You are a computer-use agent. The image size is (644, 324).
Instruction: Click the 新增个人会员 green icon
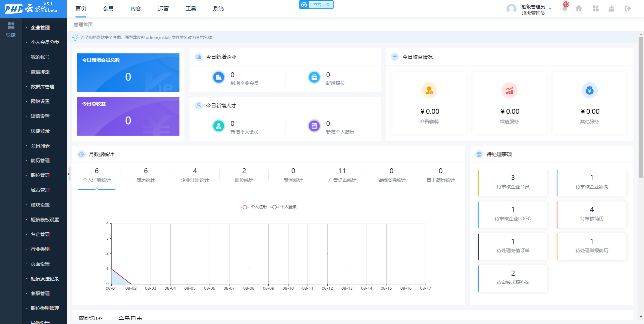pyautogui.click(x=219, y=126)
